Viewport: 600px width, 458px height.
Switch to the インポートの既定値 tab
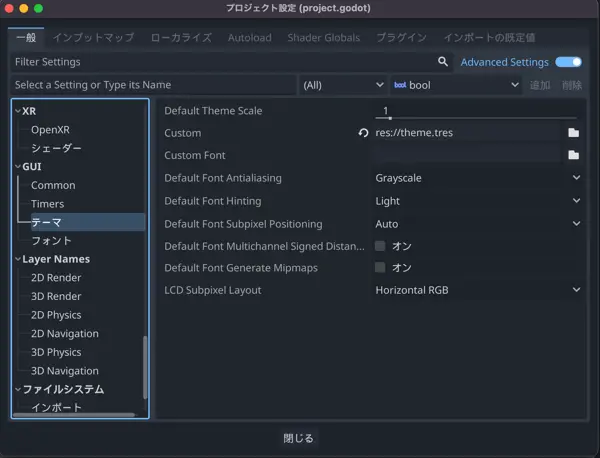(x=489, y=37)
